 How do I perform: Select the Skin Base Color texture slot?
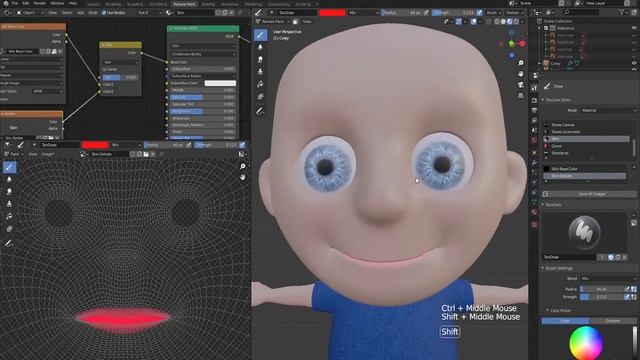[584, 169]
